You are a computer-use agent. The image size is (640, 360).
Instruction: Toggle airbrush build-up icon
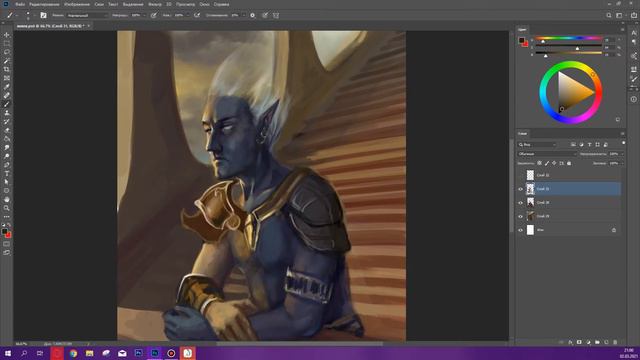click(197, 15)
